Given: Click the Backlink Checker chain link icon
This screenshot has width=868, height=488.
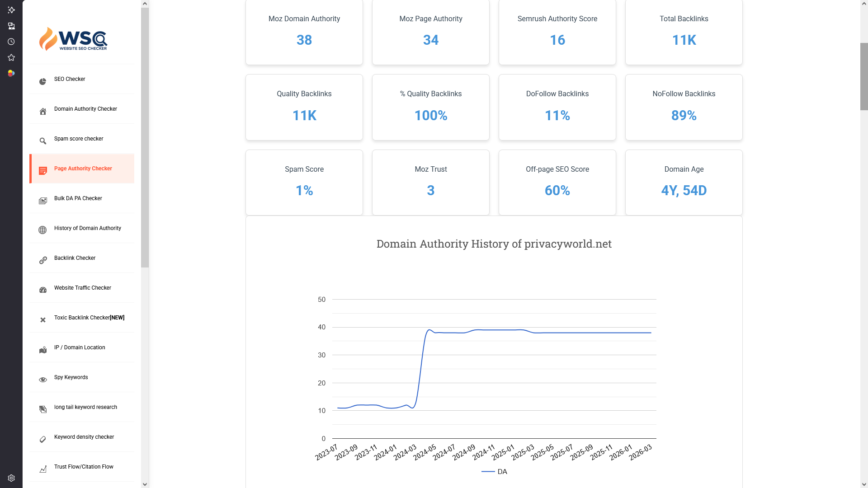Looking at the screenshot, I should (x=42, y=260).
